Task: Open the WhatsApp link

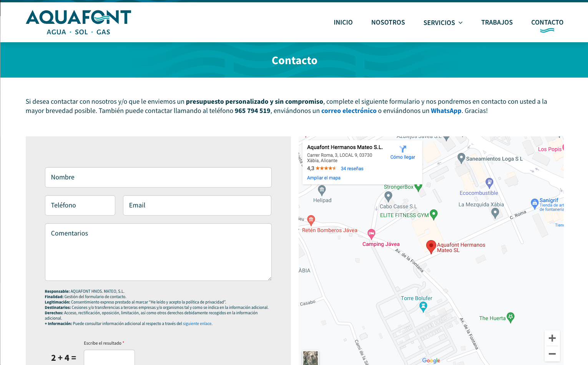Action: pos(446,111)
